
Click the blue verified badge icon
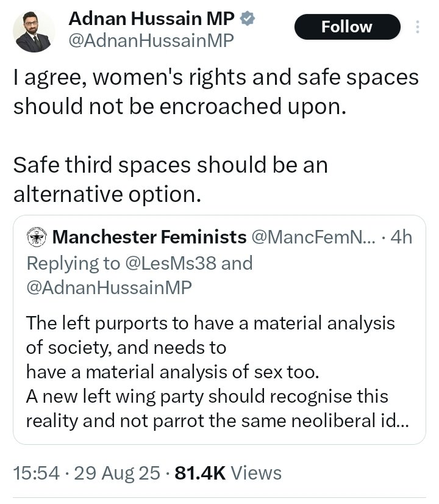click(248, 18)
